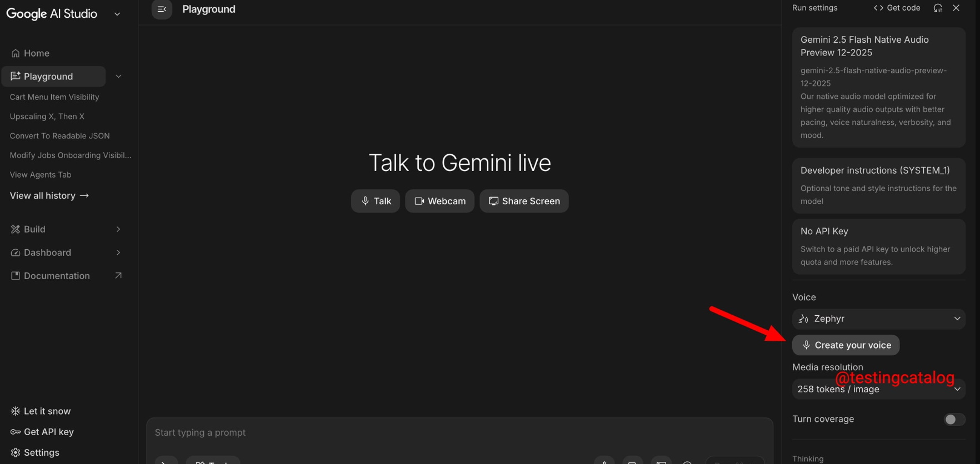Screen dimensions: 980x464
Task: Collapse the sidebar with the panel icon
Action: [162, 9]
